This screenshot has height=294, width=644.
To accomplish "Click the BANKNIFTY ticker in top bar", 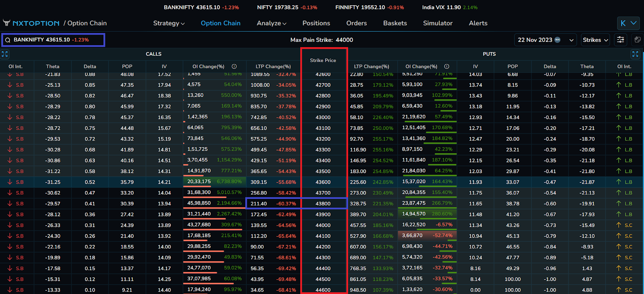I will coord(201,7).
